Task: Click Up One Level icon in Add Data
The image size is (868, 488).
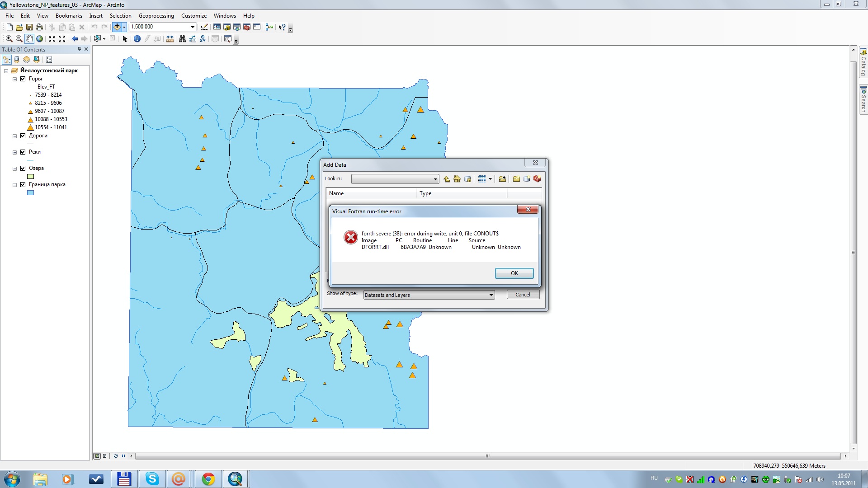Action: (447, 179)
